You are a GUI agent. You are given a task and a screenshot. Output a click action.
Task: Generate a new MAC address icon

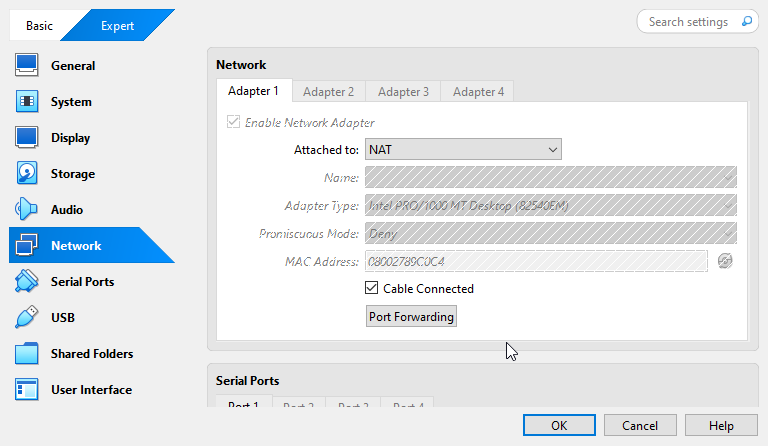(x=725, y=261)
